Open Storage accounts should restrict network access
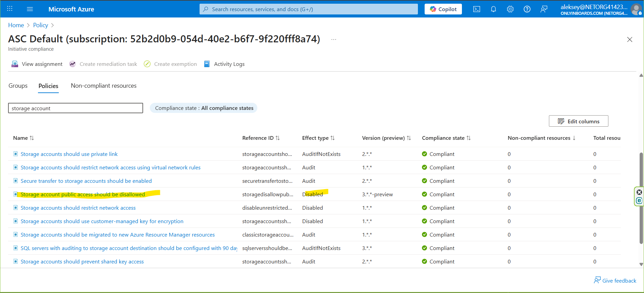 [x=78, y=208]
